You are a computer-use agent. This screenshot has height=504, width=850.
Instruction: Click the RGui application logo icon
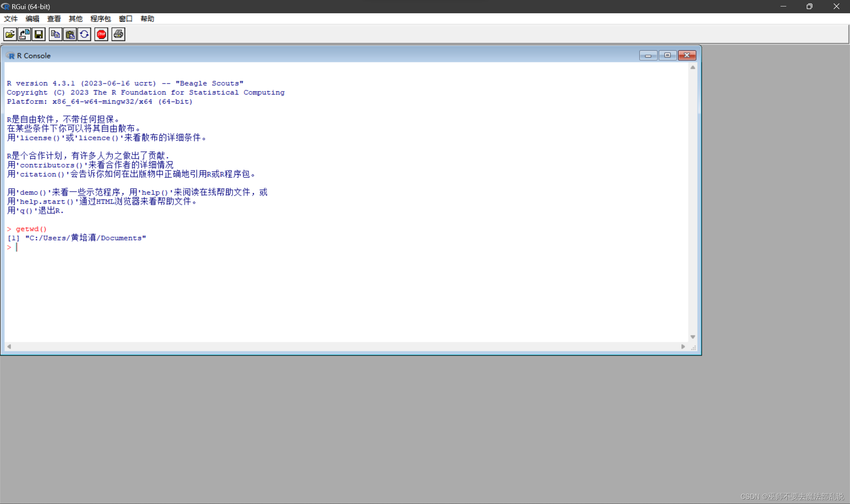[5, 6]
